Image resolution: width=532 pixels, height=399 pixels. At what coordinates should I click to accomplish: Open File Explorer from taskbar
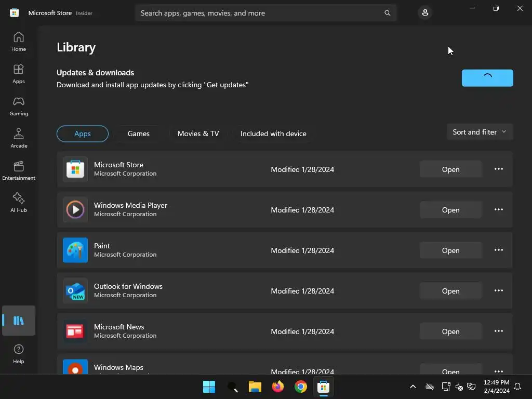pyautogui.click(x=255, y=387)
